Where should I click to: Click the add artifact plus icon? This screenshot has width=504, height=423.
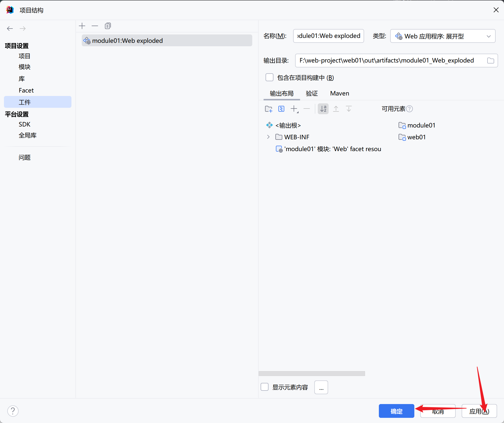click(82, 26)
